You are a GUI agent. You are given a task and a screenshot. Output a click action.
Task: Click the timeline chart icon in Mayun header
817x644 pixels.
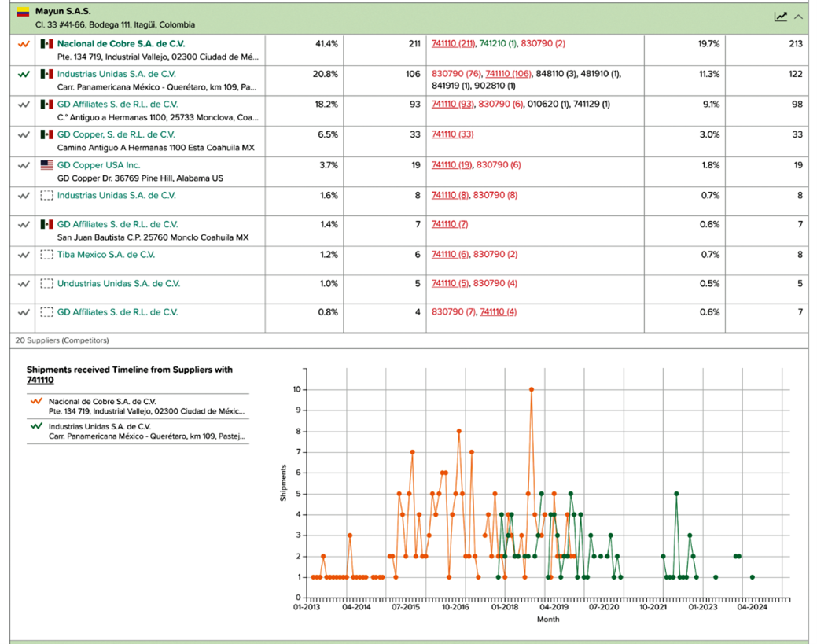pos(781,17)
